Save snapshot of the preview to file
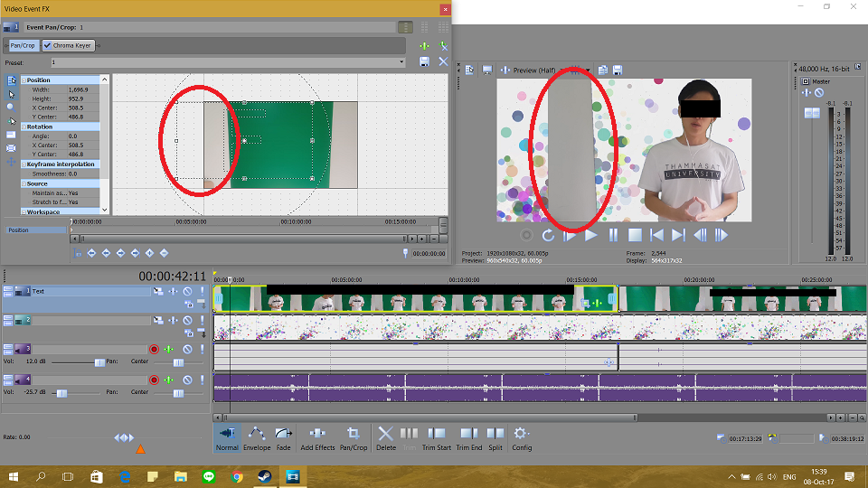The height and width of the screenshot is (488, 868). click(x=618, y=70)
